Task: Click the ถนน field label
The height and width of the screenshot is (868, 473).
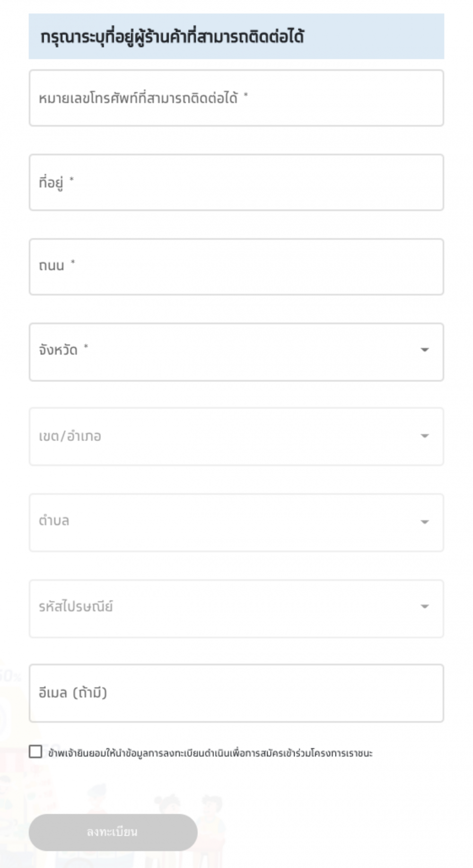Action: (52, 266)
